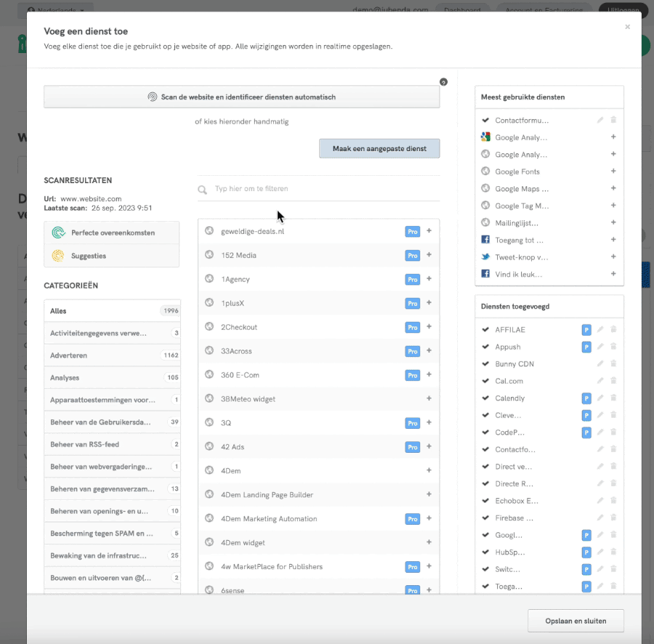654x644 pixels.
Task: Click the trash icon for Bunny CDN
Action: coord(613,364)
